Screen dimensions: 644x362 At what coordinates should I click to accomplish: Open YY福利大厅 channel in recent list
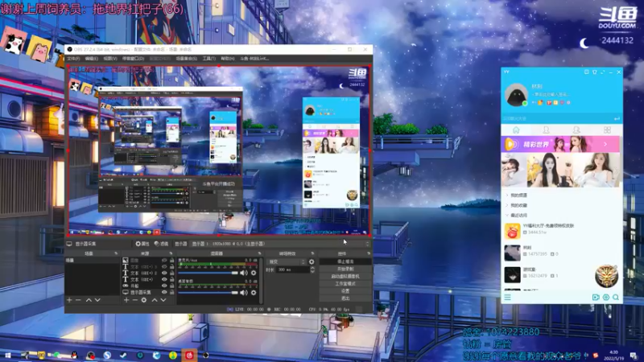click(561, 232)
